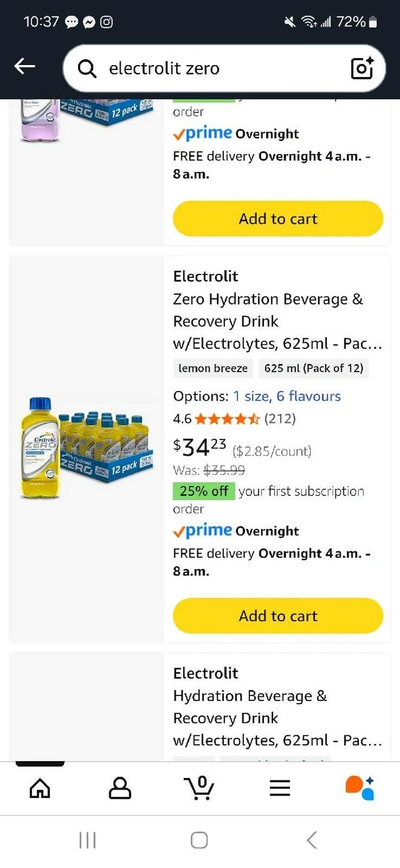Image resolution: width=400 pixels, height=868 pixels.
Task: Add purple Electrolit Zero to cart
Action: coord(277,219)
